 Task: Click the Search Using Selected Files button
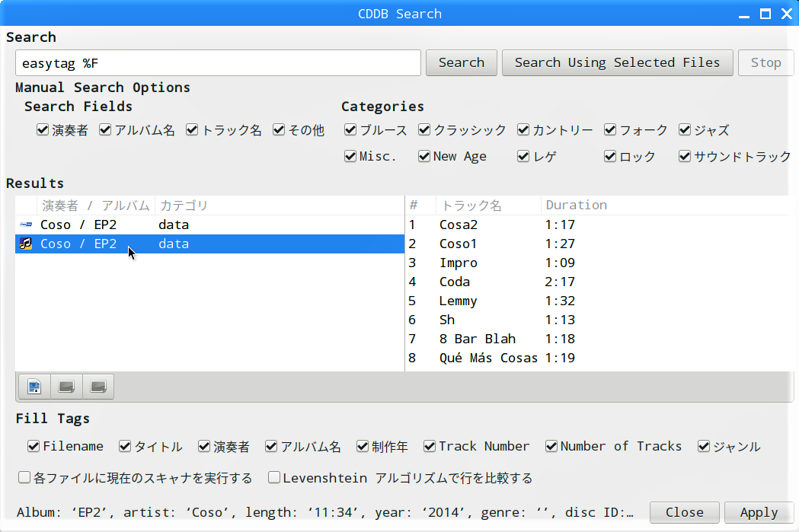point(617,62)
